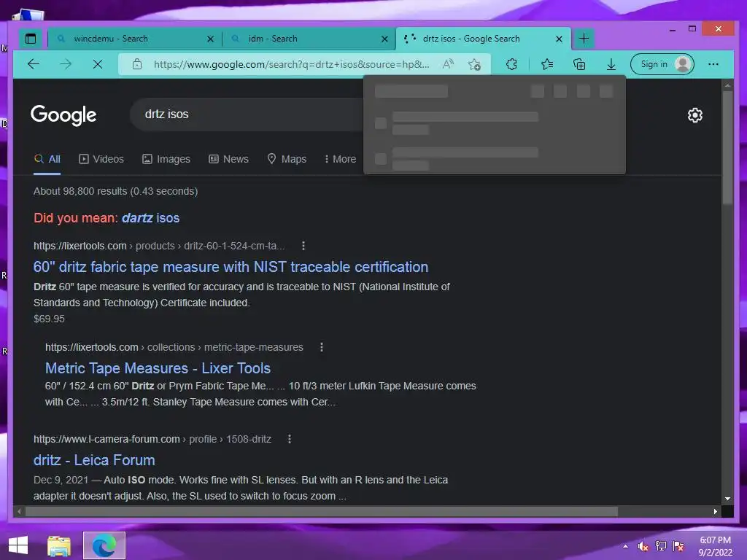The image size is (747, 560).
Task: Switch to the idm - Search tab
Action: pyautogui.click(x=309, y=39)
